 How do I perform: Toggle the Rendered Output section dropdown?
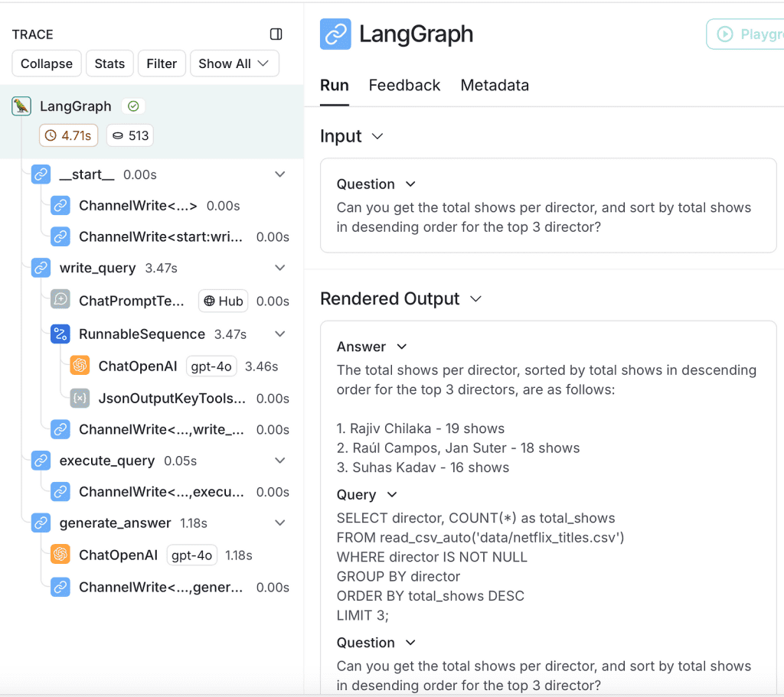tap(475, 298)
